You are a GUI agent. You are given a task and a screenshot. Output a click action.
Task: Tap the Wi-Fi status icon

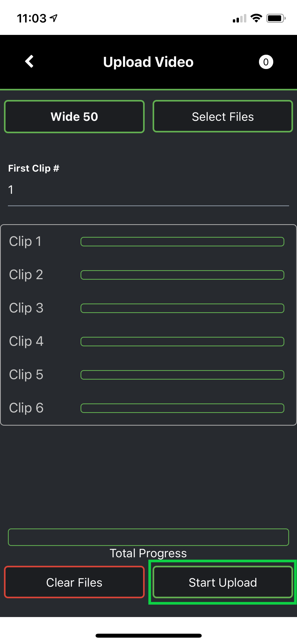256,18
